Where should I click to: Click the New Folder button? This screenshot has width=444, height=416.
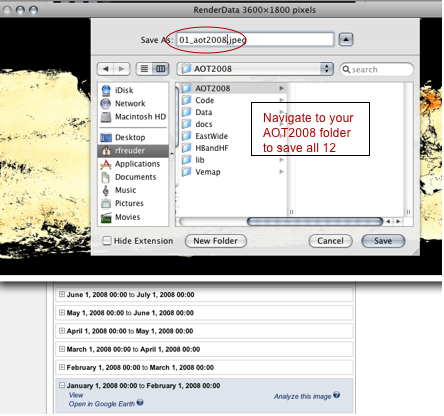[x=216, y=241]
